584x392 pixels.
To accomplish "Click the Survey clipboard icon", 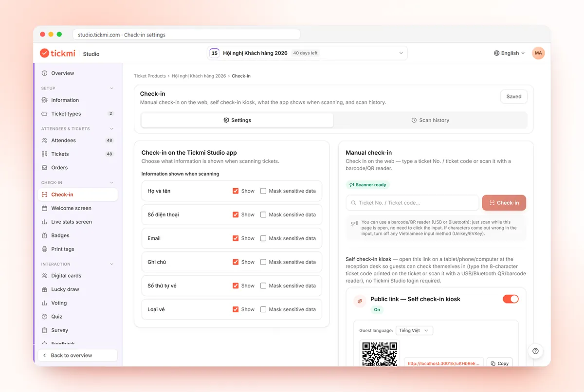I will [x=45, y=330].
